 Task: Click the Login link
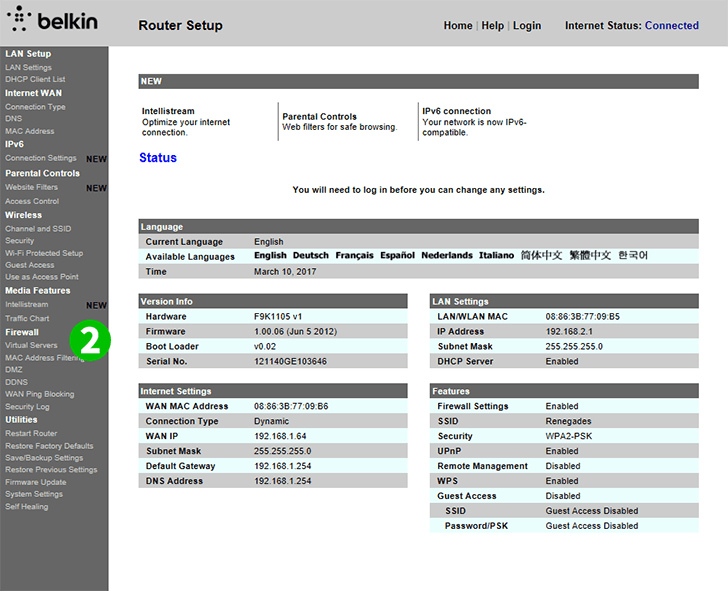pyautogui.click(x=527, y=26)
